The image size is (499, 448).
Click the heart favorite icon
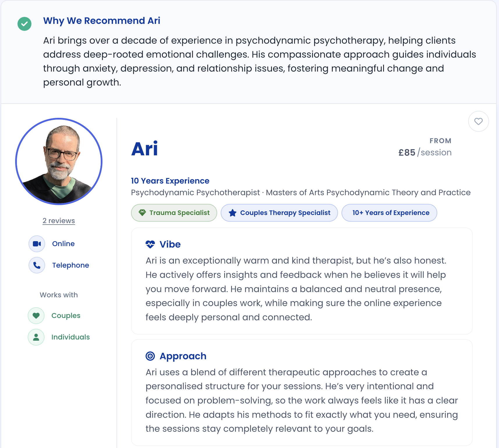(x=478, y=121)
